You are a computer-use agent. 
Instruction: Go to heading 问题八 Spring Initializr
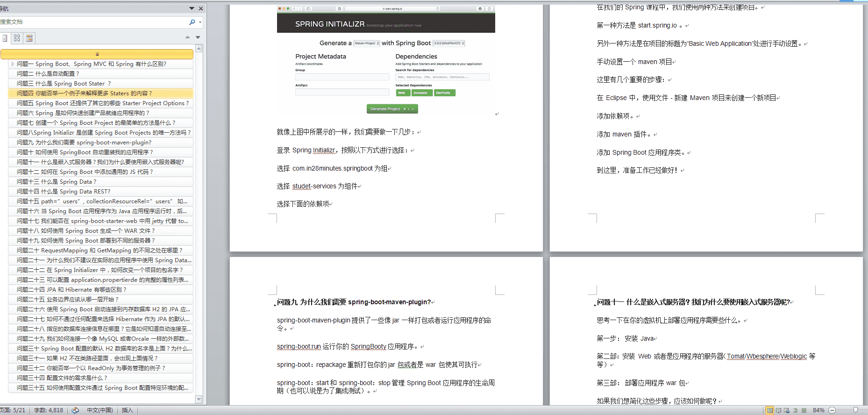click(x=101, y=133)
